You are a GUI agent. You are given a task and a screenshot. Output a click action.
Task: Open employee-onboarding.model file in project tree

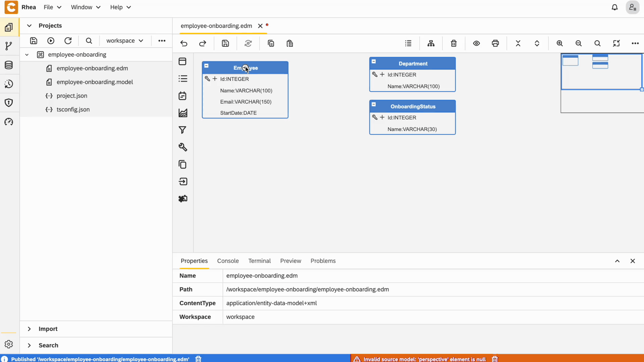(94, 82)
